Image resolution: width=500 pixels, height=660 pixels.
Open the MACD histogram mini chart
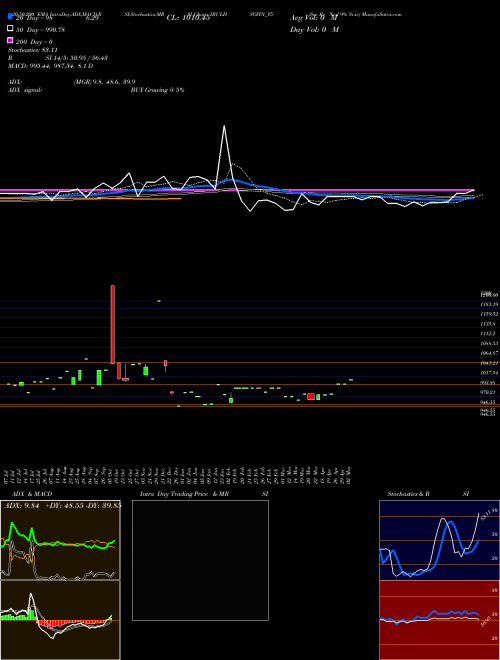[60, 620]
